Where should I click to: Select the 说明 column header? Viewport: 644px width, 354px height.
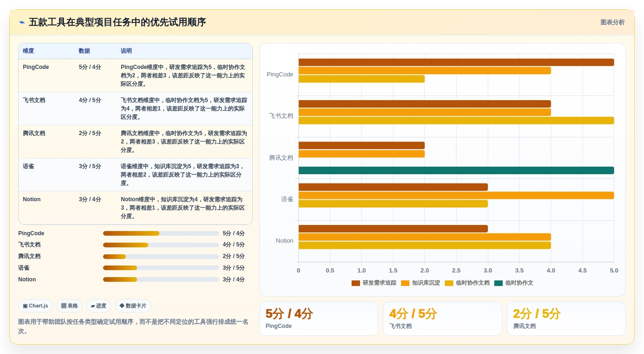tap(126, 51)
